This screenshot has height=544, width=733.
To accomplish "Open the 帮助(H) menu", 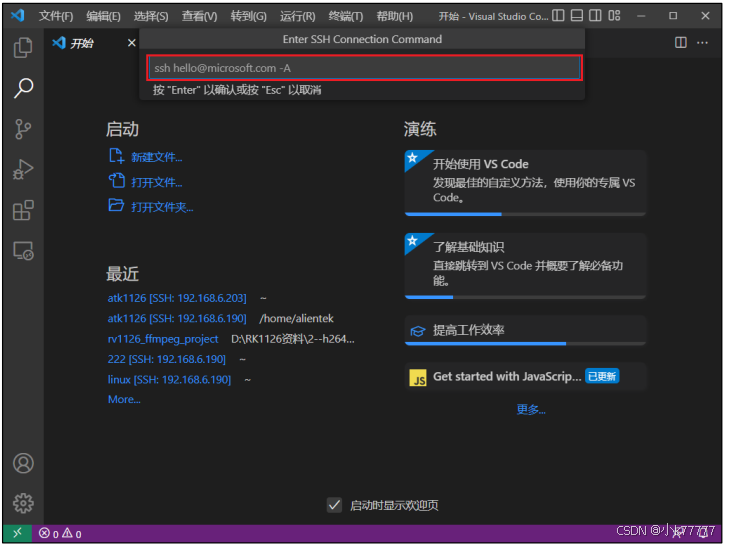I will point(395,16).
